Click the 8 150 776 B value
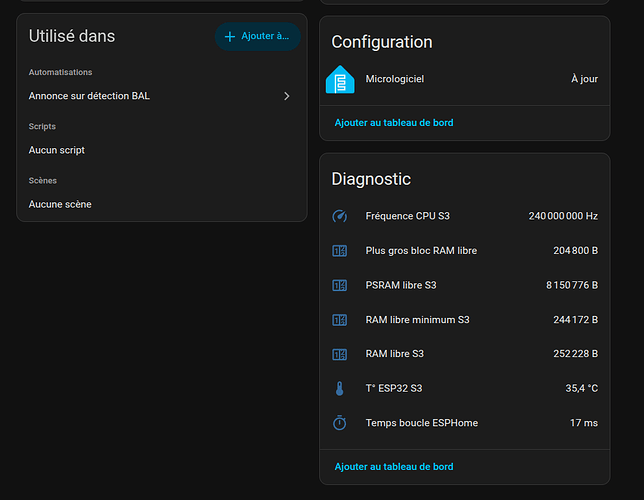This screenshot has height=500, width=644. tap(572, 285)
